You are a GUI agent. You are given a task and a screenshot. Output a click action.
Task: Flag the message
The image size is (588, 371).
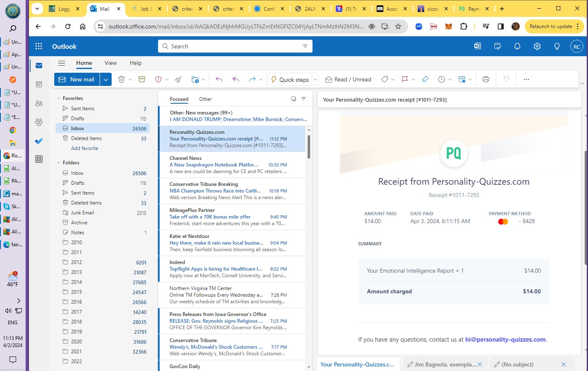(x=405, y=79)
